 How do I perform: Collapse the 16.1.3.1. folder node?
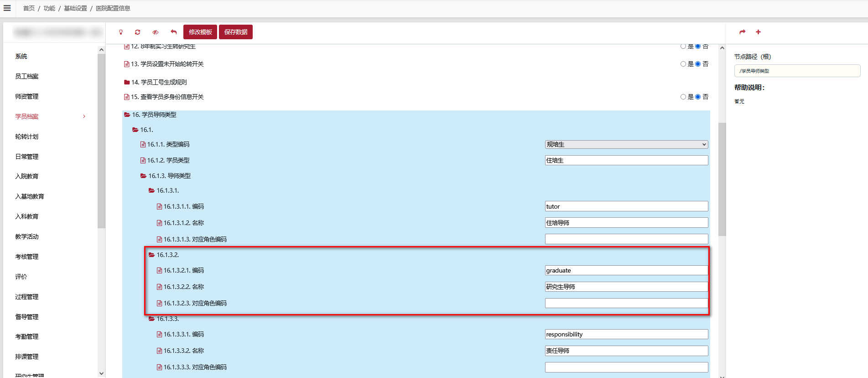[152, 190]
